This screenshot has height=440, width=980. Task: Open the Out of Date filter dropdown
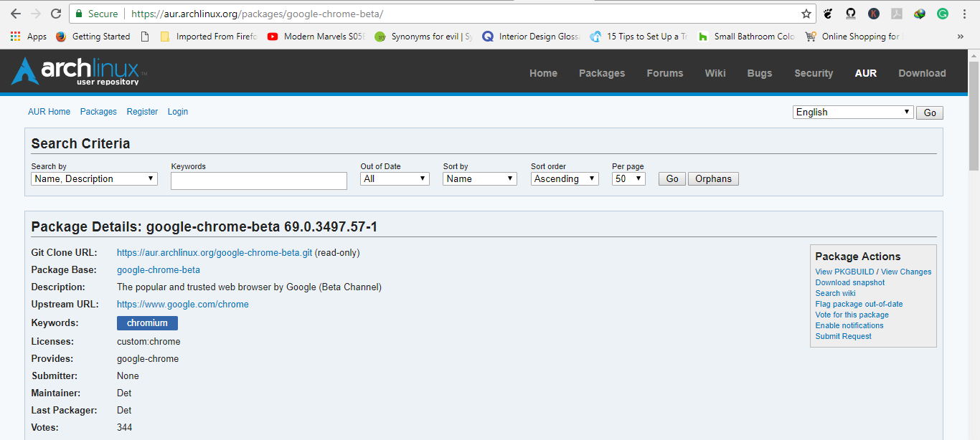[395, 178]
